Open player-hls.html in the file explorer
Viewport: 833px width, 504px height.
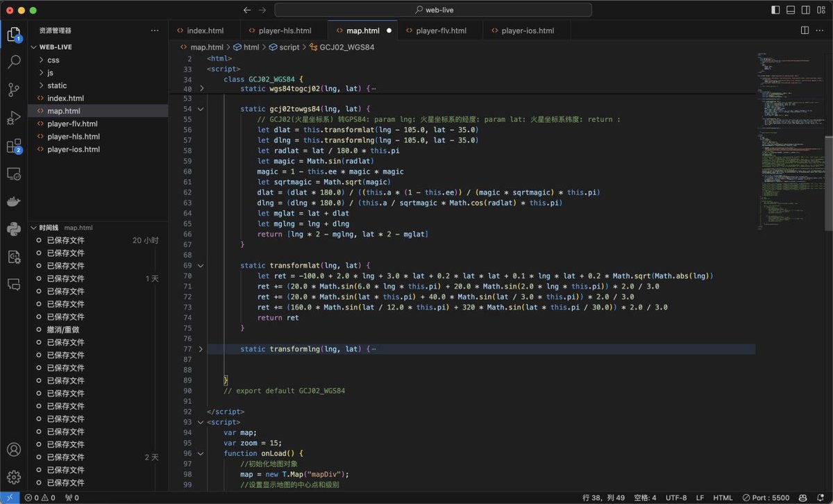[98, 136]
